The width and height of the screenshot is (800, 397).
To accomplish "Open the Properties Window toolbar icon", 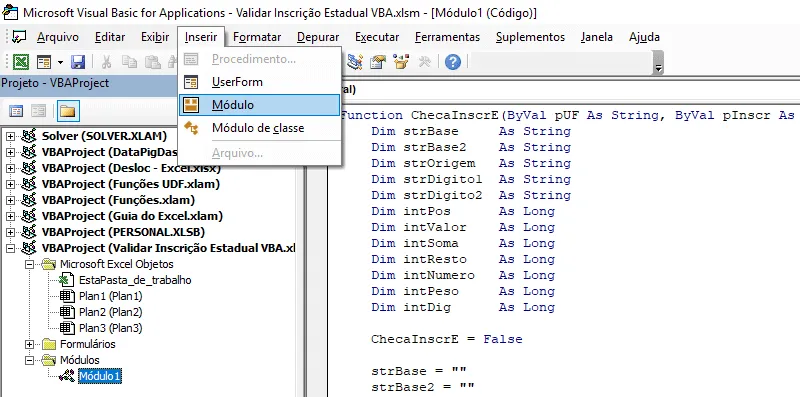I will [x=378, y=62].
